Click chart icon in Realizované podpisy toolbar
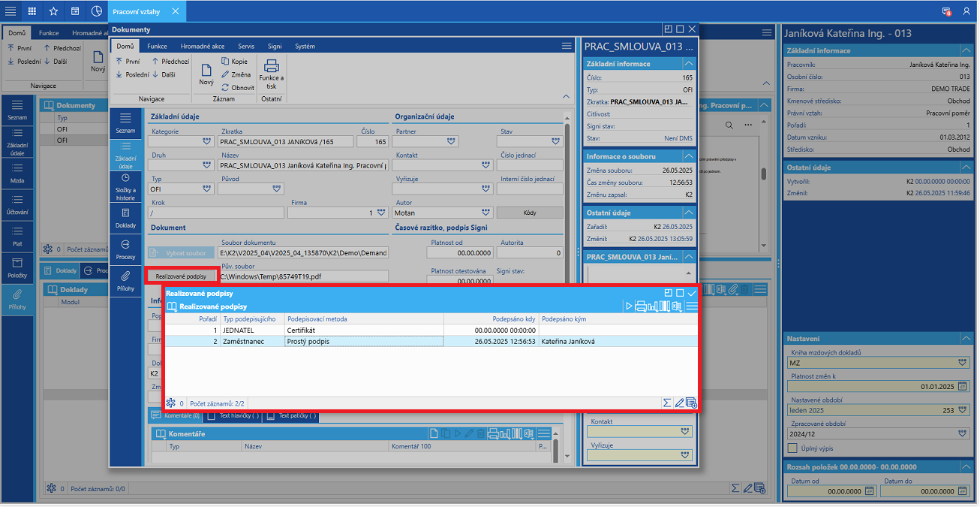The height and width of the screenshot is (507, 980). coord(653,306)
